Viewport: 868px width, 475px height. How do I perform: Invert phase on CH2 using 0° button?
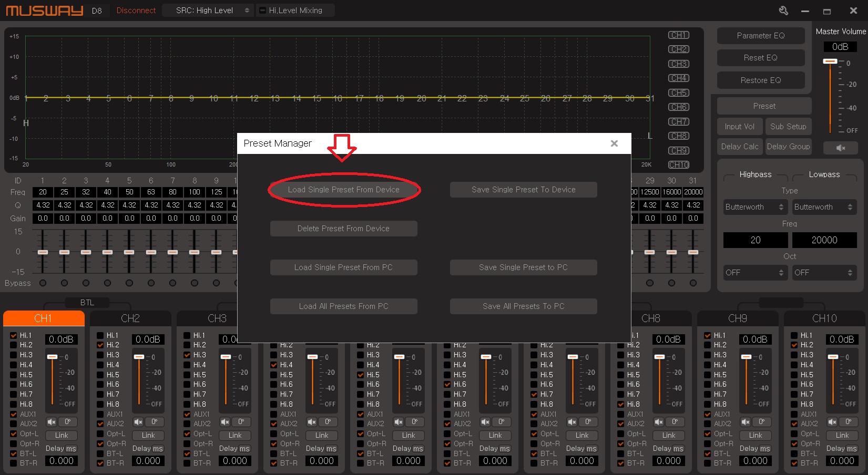tap(155, 422)
